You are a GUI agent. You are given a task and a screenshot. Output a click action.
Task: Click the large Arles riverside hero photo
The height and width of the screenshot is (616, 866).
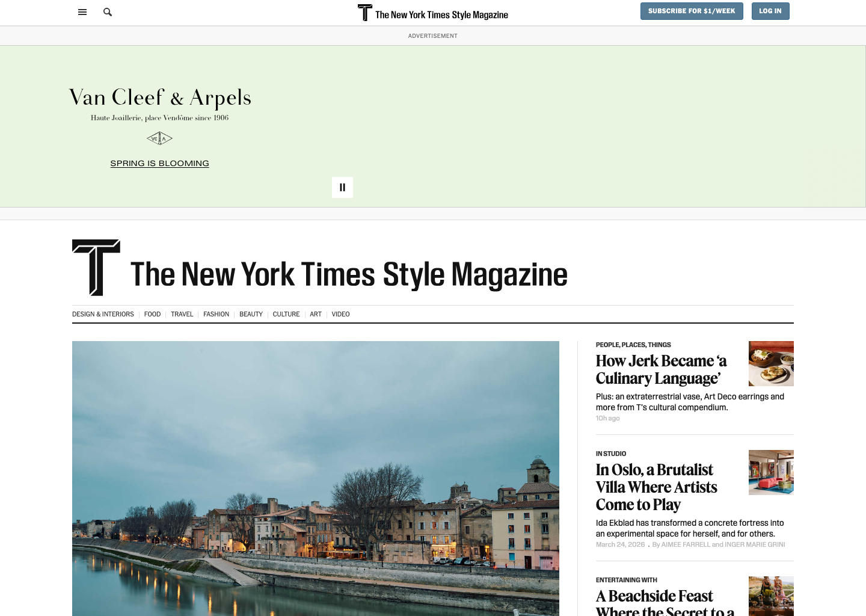(315, 479)
